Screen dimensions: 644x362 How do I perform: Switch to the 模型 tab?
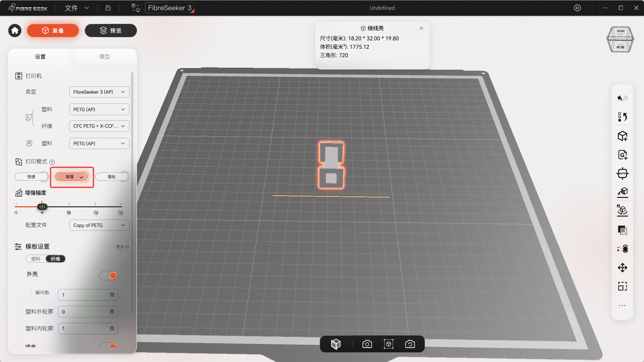[104, 56]
